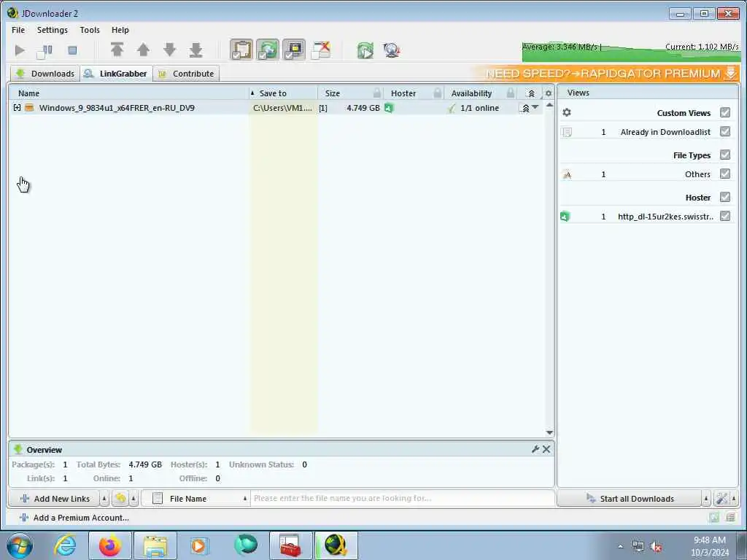Image resolution: width=747 pixels, height=560 pixels.
Task: Select the LinkGrabber tab
Action: tap(116, 74)
